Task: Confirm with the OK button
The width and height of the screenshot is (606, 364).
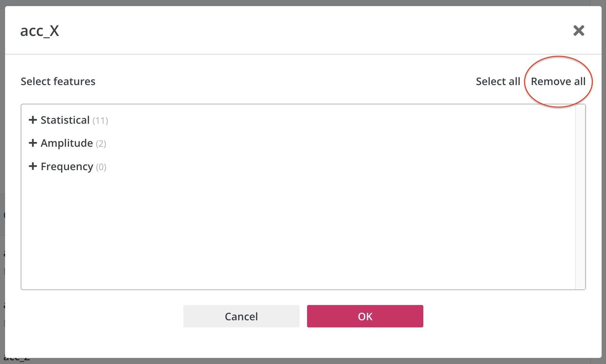Action: [365, 316]
